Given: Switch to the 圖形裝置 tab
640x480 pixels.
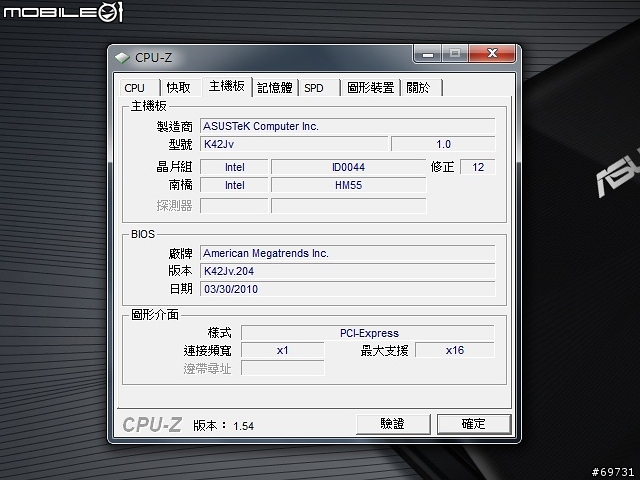Looking at the screenshot, I should pos(370,88).
